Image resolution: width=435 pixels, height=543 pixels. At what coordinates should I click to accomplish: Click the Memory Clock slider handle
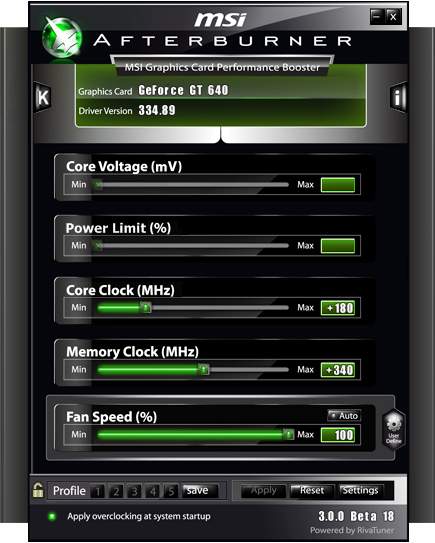click(204, 369)
